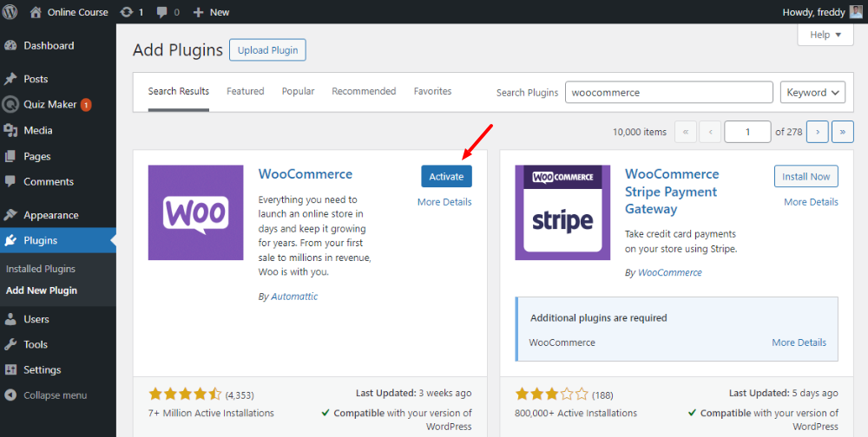Click "Last Updated: 5 days ago" text
The width and height of the screenshot is (868, 437).
(x=783, y=394)
